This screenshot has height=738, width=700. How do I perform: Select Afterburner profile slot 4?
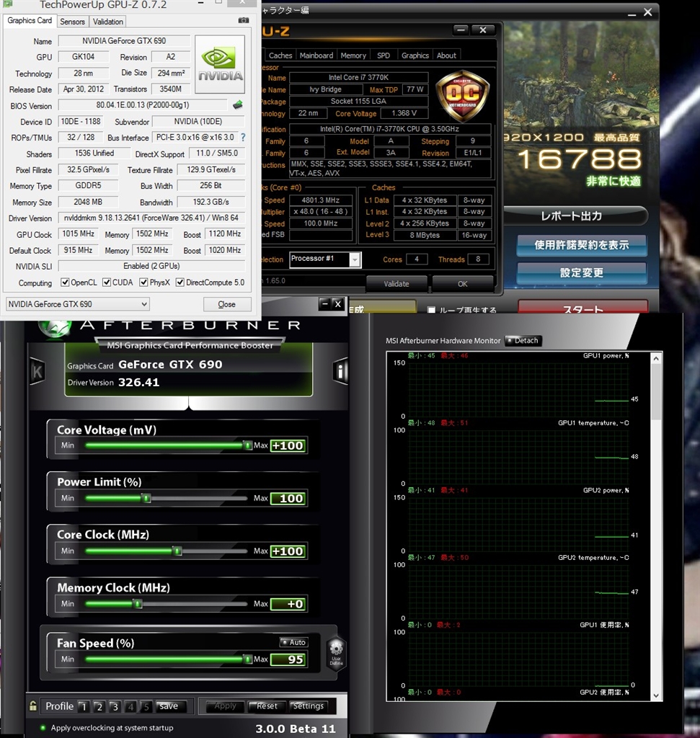pos(130,706)
